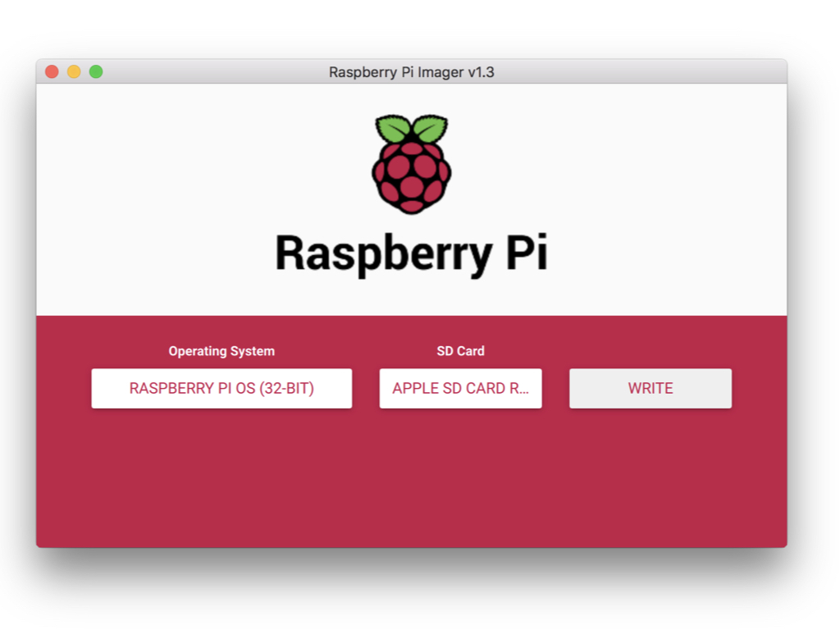Click the Raspberry Pi logo image
Screen dimensions: 840x630
412,164
